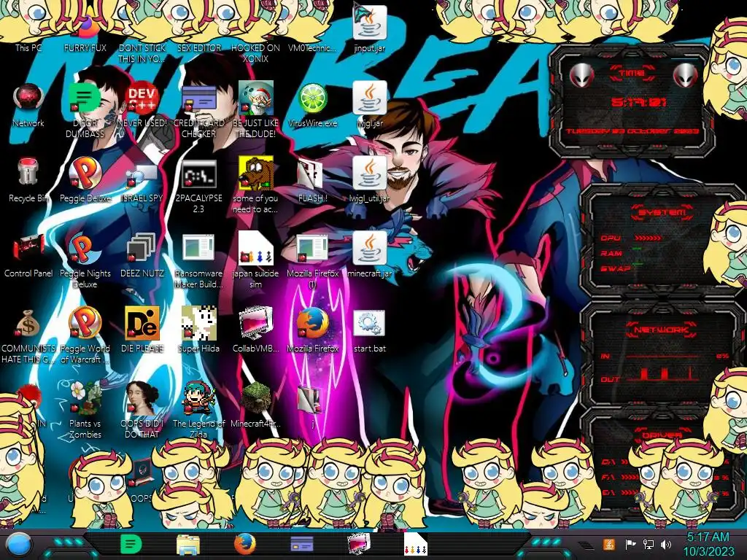This screenshot has width=747, height=560.
Task: Open the Mozilla Firefox (1) shortcut
Action: point(312,261)
